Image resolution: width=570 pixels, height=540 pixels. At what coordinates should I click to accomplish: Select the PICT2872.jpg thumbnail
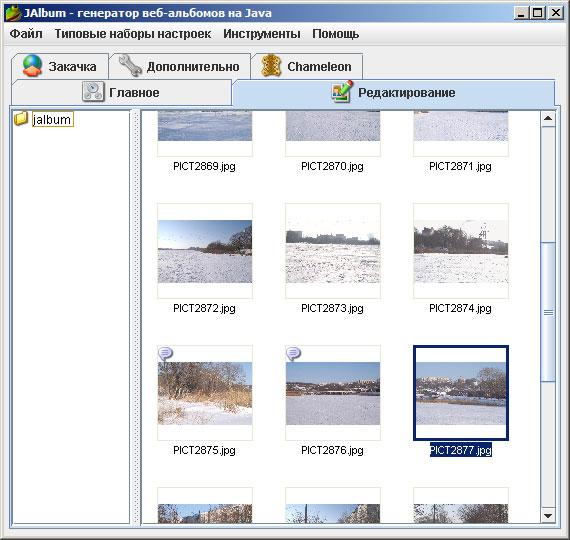click(x=205, y=251)
